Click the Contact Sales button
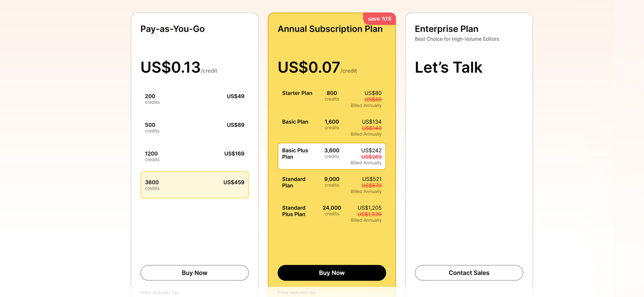The width and height of the screenshot is (644, 297). click(x=469, y=273)
